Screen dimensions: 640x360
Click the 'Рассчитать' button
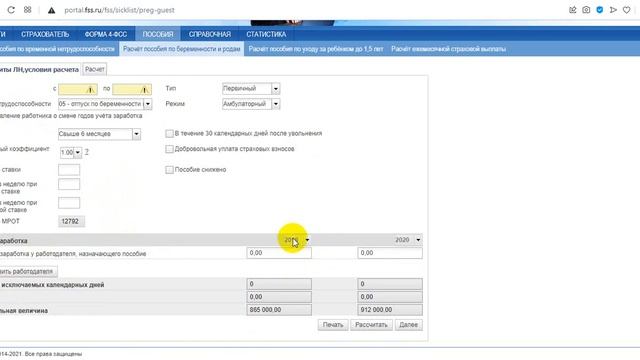pos(371,325)
